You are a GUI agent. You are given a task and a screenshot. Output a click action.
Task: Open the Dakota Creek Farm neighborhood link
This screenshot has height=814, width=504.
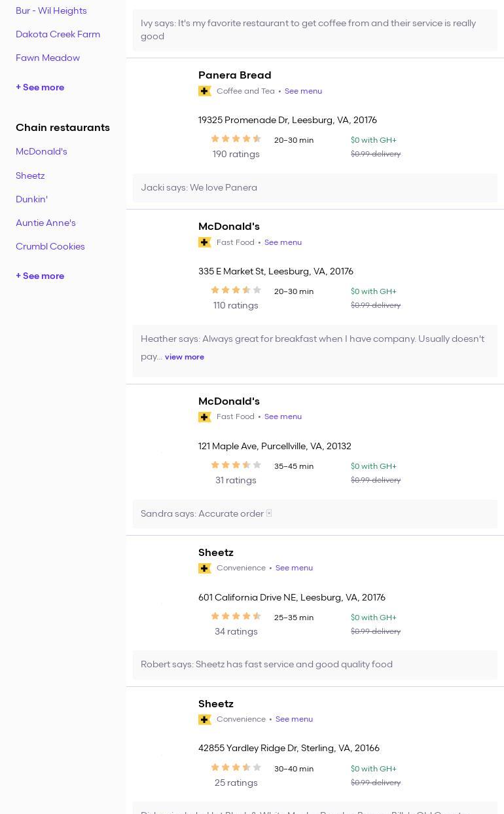click(x=58, y=34)
